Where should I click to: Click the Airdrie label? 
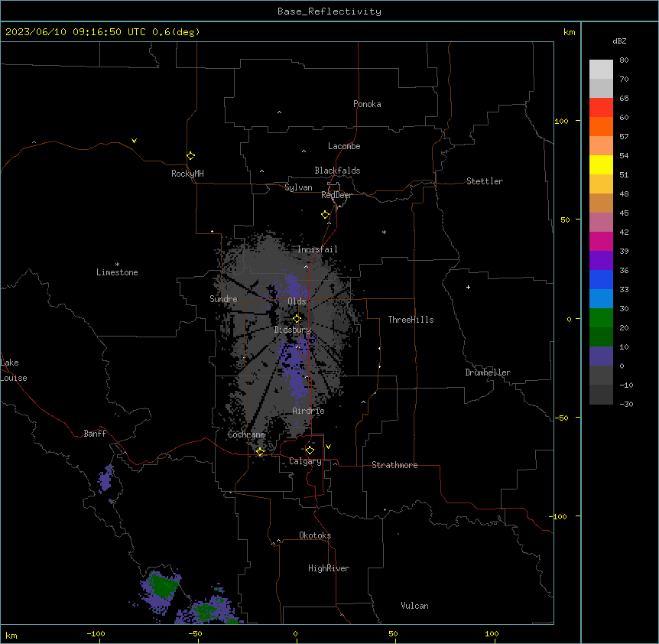coord(309,411)
